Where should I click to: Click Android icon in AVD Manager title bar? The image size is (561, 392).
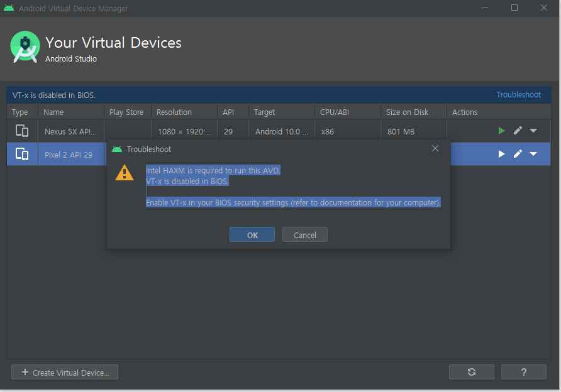pos(9,8)
